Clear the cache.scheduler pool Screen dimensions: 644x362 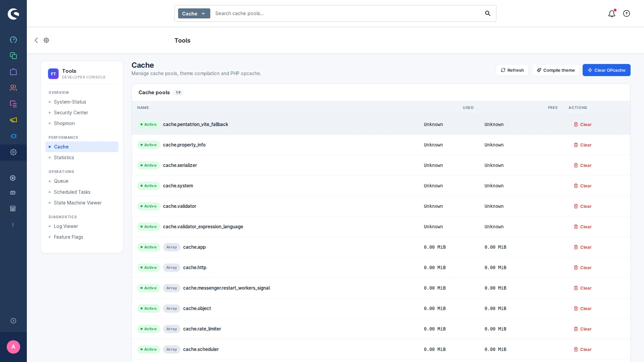583,349
